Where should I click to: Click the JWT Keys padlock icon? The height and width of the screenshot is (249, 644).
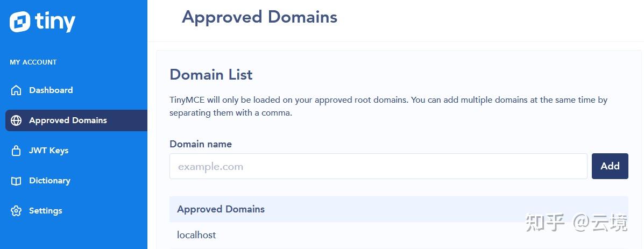16,151
